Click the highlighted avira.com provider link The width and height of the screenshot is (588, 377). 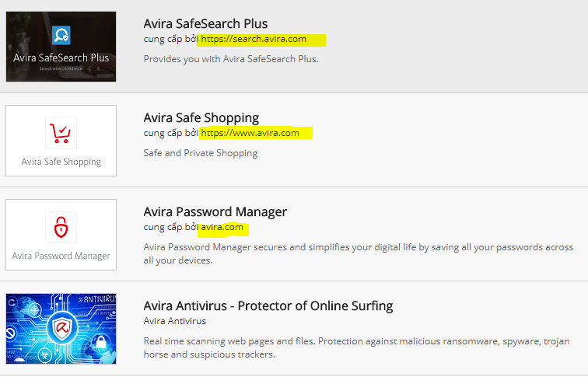tap(222, 227)
